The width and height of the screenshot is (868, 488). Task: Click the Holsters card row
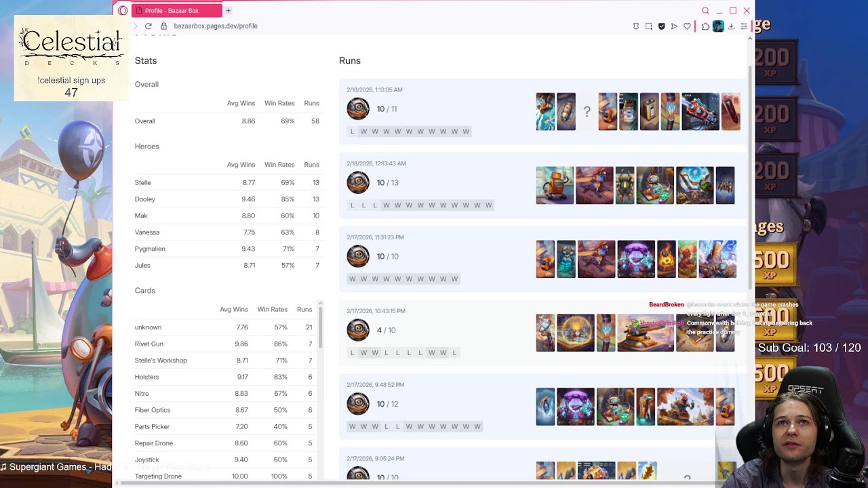pos(224,377)
